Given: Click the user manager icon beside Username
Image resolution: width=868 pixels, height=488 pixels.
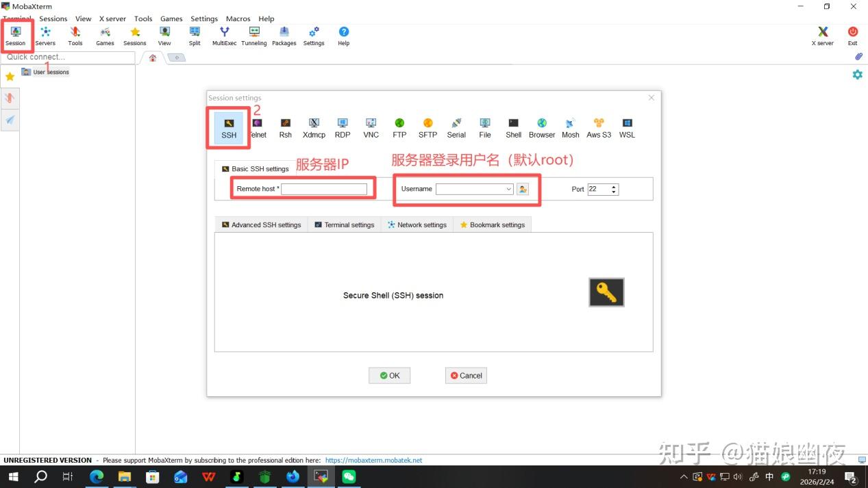Looking at the screenshot, I should click(523, 189).
